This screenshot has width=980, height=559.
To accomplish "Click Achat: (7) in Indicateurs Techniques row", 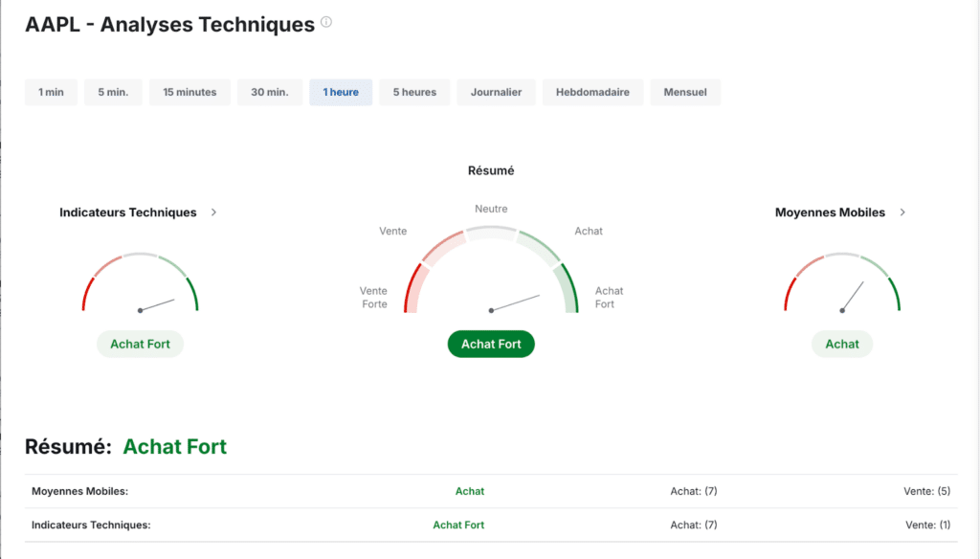I will pyautogui.click(x=694, y=525).
